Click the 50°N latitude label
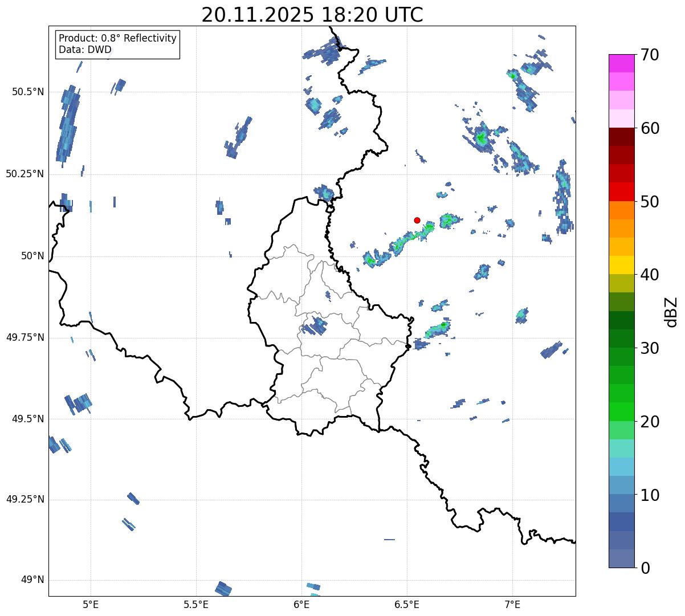 coord(32,256)
